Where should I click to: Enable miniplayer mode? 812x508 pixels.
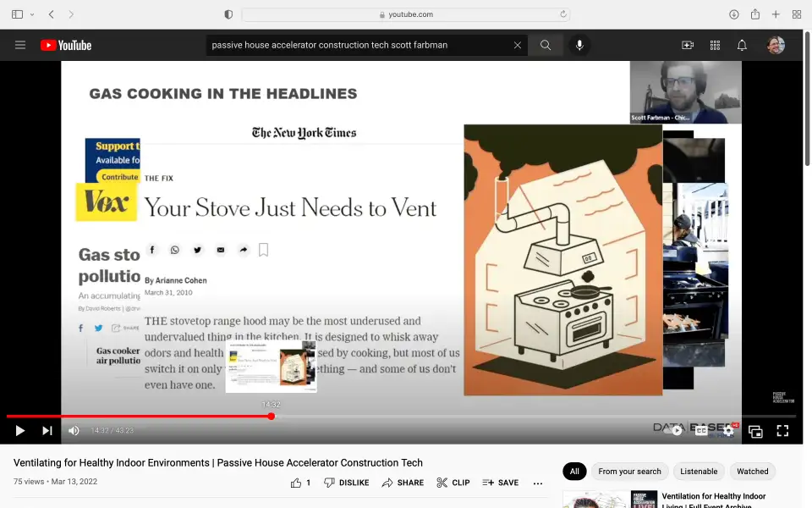(x=755, y=431)
